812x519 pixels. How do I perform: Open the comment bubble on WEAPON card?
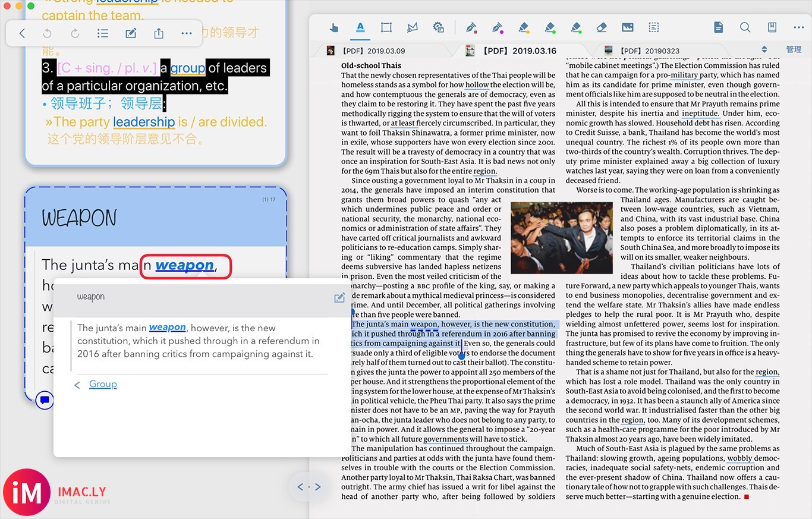(x=45, y=400)
